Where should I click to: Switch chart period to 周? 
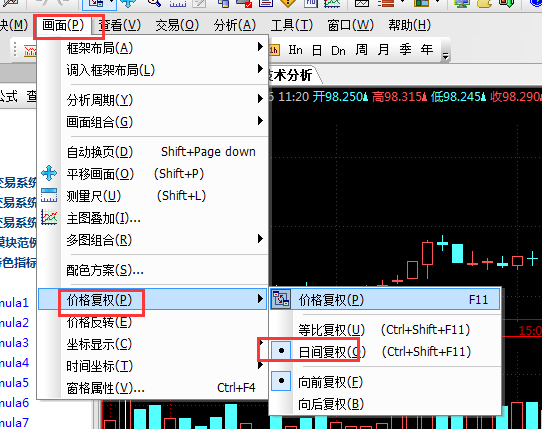(362, 50)
